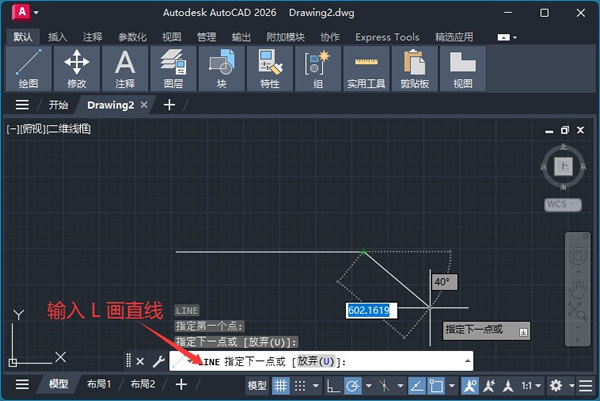The height and width of the screenshot is (401, 600).
Task: Toggle object snap tracking
Action: 416,385
